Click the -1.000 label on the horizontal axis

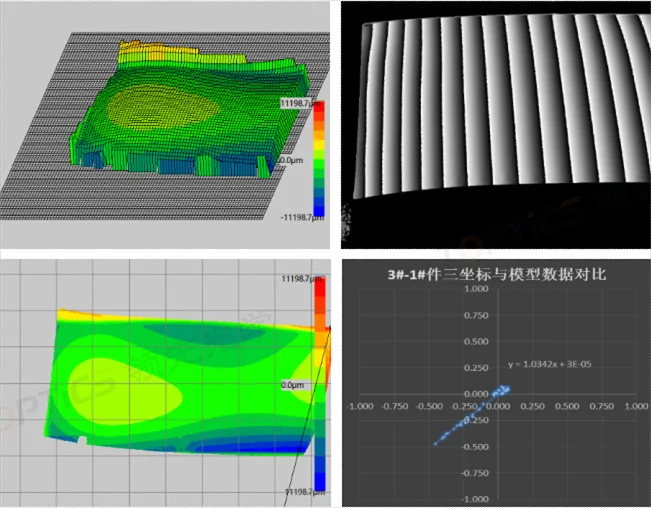pyautogui.click(x=360, y=406)
